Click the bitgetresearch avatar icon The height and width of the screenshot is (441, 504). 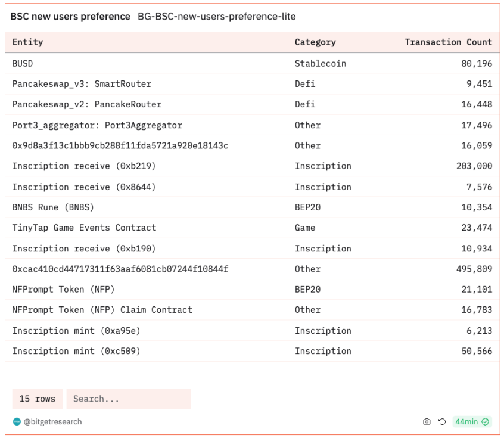[x=17, y=422]
